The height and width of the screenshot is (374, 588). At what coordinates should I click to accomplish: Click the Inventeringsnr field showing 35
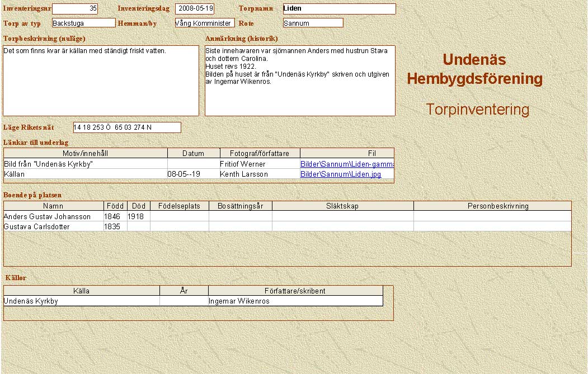tap(75, 9)
